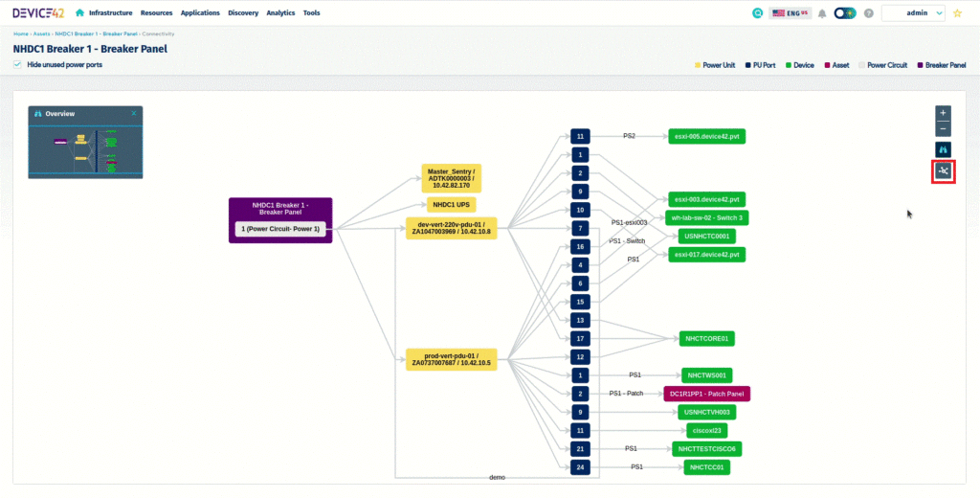The height and width of the screenshot is (498, 980).
Task: Select the NHDC1 UPS node
Action: [x=452, y=205]
